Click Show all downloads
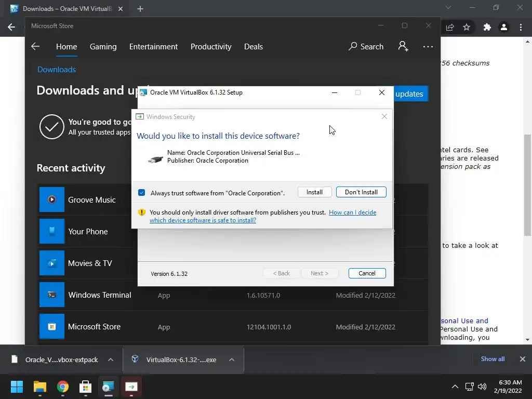Image resolution: width=532 pixels, height=399 pixels. 493,358
